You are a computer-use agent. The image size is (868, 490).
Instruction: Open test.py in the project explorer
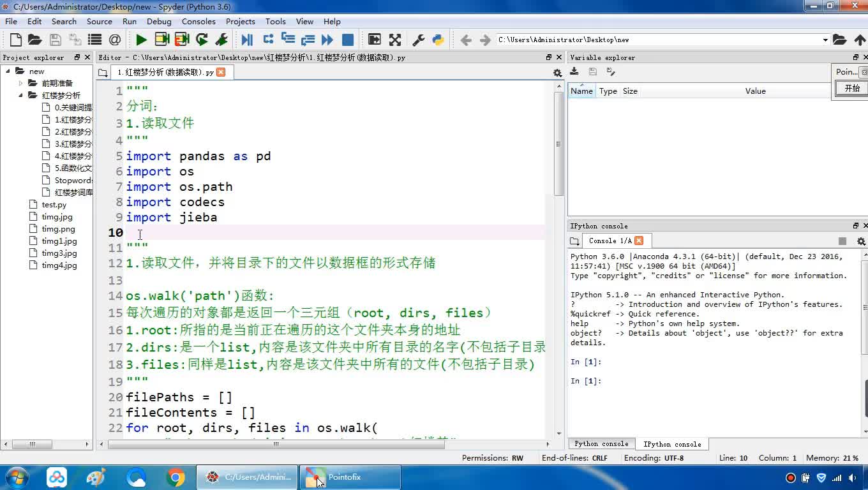pyautogui.click(x=54, y=205)
